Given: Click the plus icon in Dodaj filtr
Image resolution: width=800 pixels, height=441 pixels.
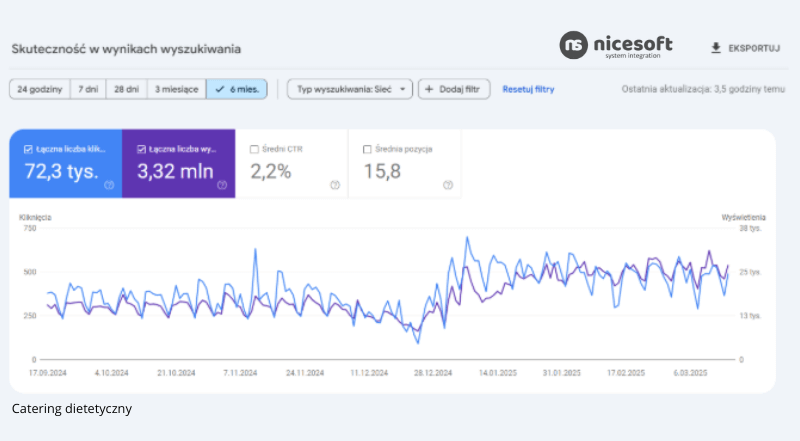Looking at the screenshot, I should 430,89.
